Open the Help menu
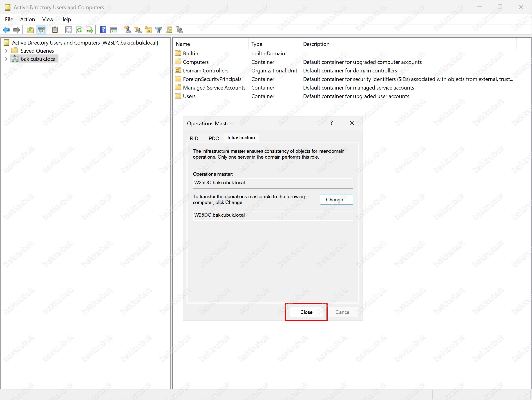This screenshot has height=400, width=532. 65,19
